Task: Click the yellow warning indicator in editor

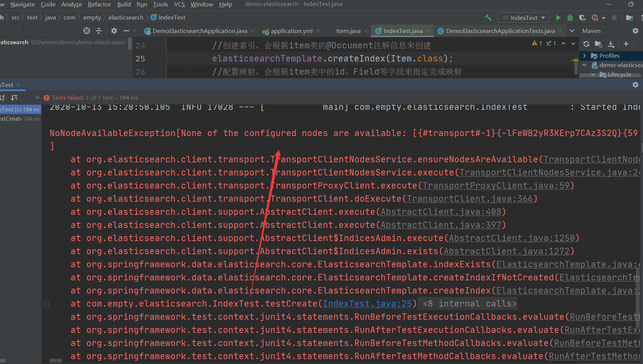Action: [x=537, y=43]
